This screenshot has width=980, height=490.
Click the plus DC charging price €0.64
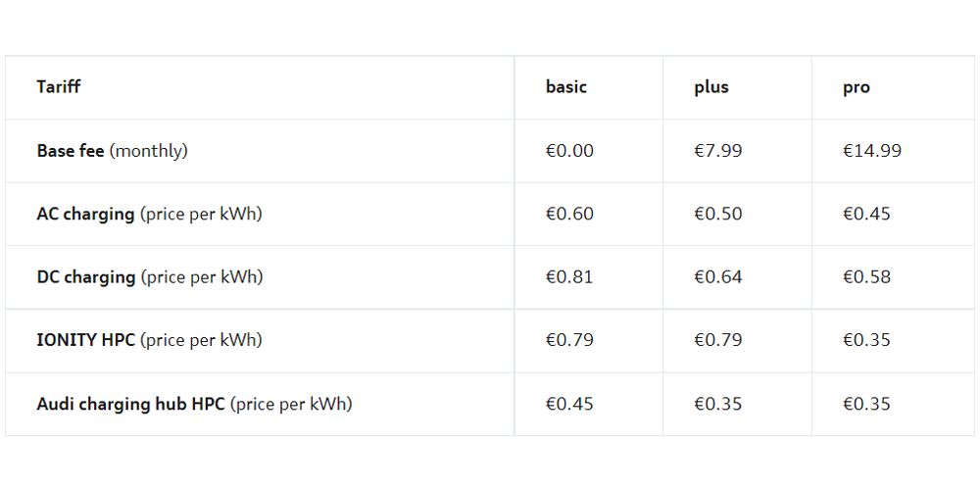[718, 277]
